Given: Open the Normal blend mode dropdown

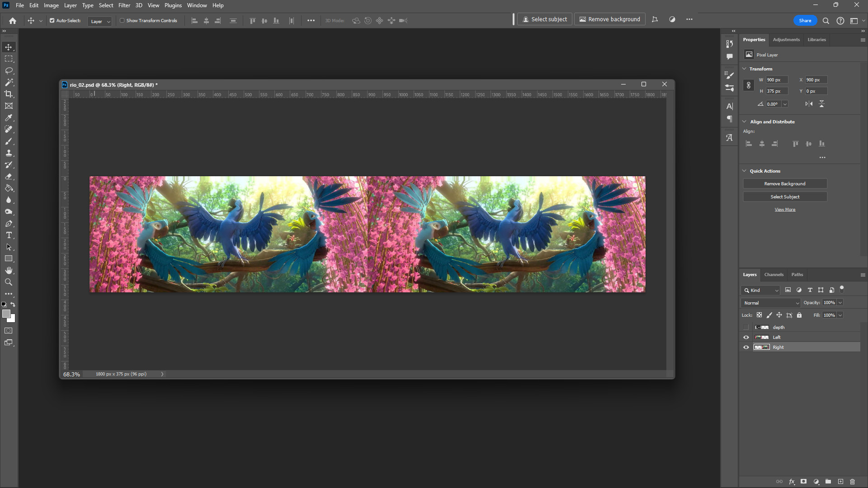Looking at the screenshot, I should [x=771, y=303].
